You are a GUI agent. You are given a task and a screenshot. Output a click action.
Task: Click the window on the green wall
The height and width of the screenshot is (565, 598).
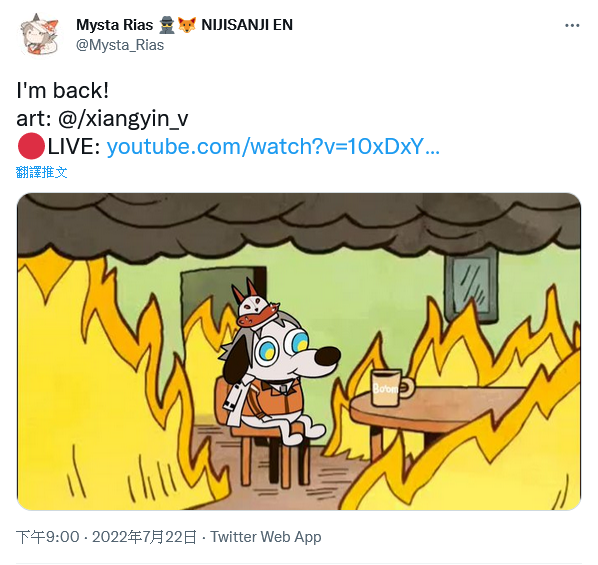point(471,285)
